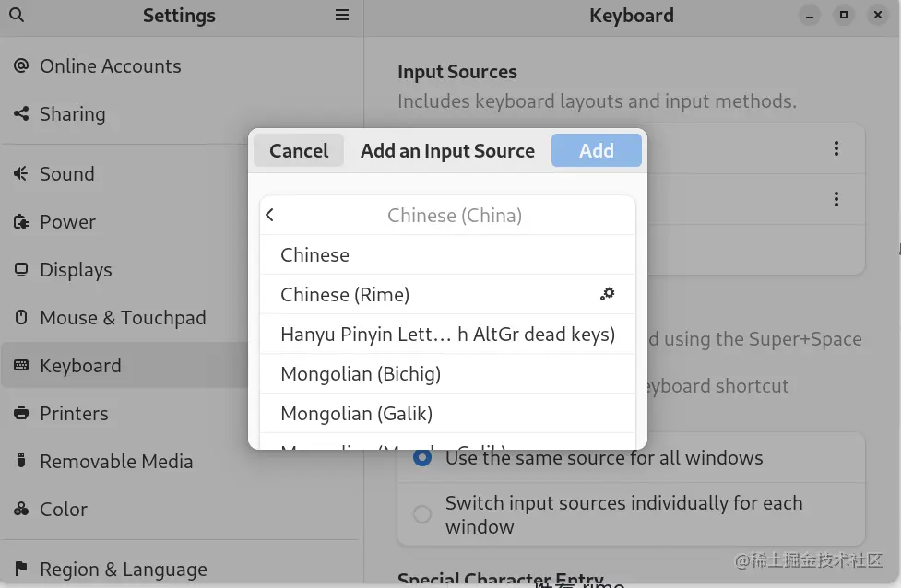Open first input source options menu
The height and width of the screenshot is (588, 901).
click(x=836, y=148)
